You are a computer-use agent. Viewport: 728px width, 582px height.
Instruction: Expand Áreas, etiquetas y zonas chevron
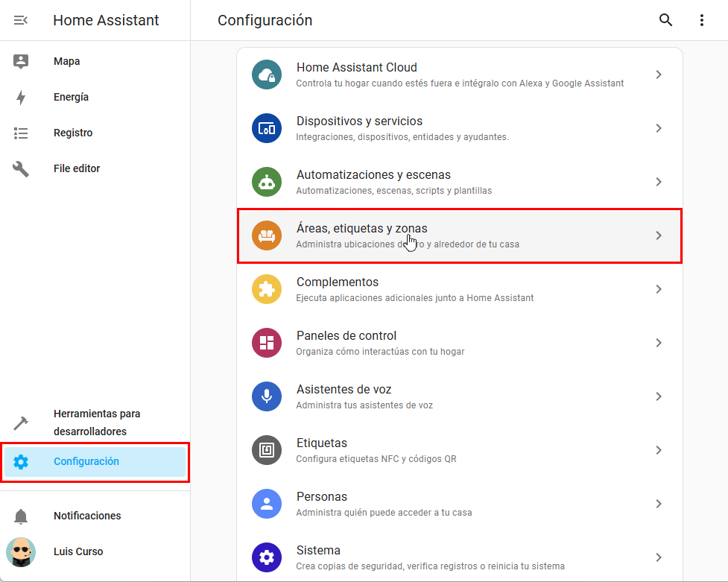[658, 235]
